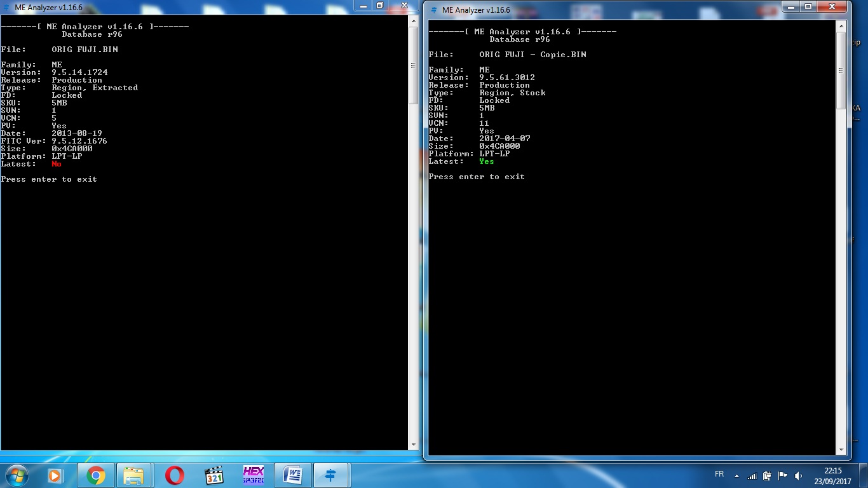This screenshot has height=488, width=868.
Task: Open Windows Explorer from the taskbar
Action: (134, 475)
